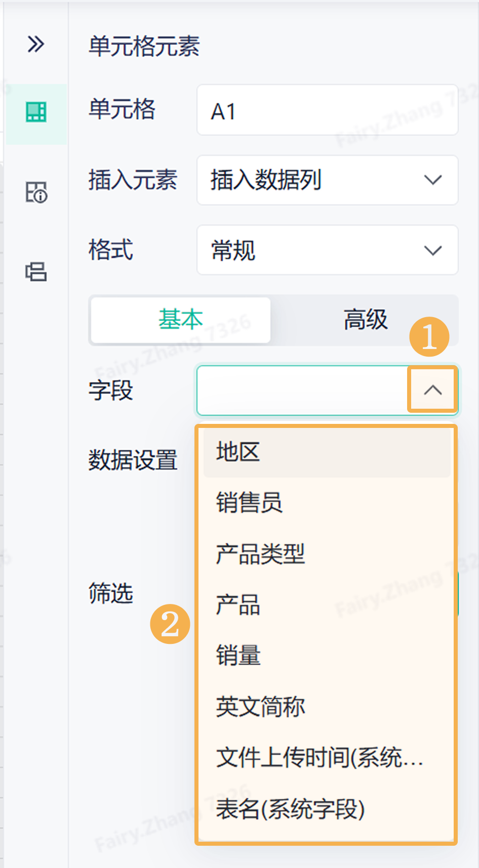Image resolution: width=479 pixels, height=868 pixels.
Task: Pick 英文简称 from the dropdown list
Action: point(327,707)
